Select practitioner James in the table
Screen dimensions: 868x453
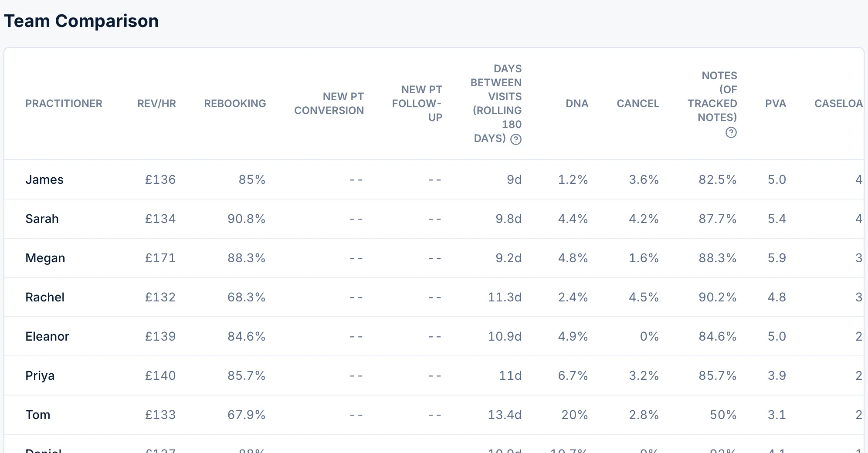pyautogui.click(x=44, y=179)
